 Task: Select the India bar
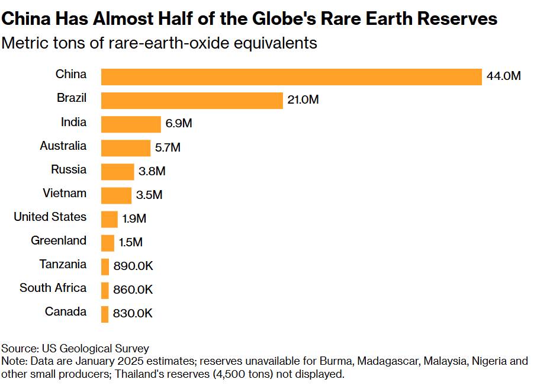pyautogui.click(x=131, y=124)
